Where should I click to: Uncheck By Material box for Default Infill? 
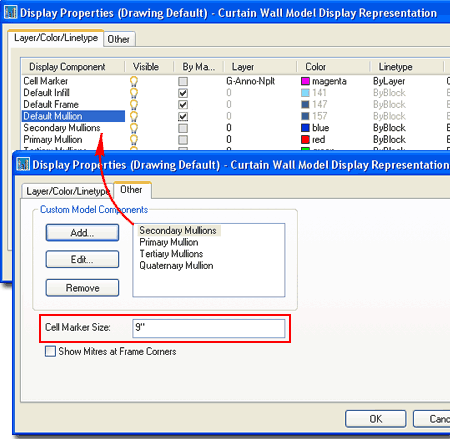point(183,93)
